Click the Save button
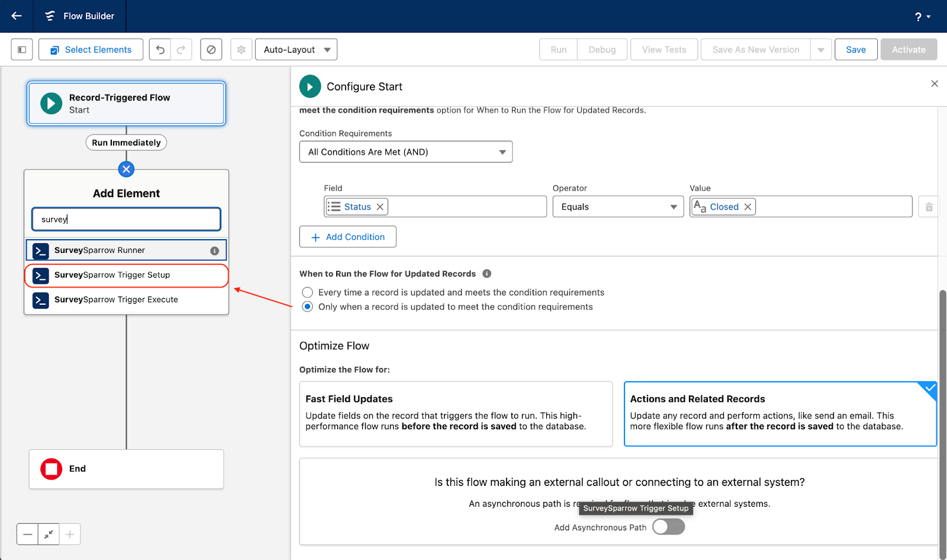Screen dimensions: 947x560 pyautogui.click(x=855, y=50)
